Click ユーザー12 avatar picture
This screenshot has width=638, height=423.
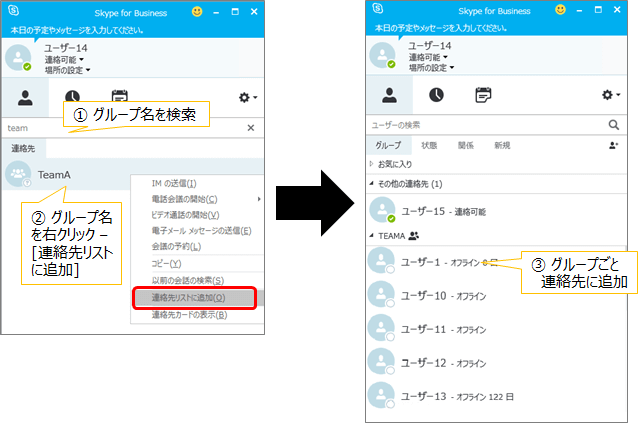[x=381, y=361]
